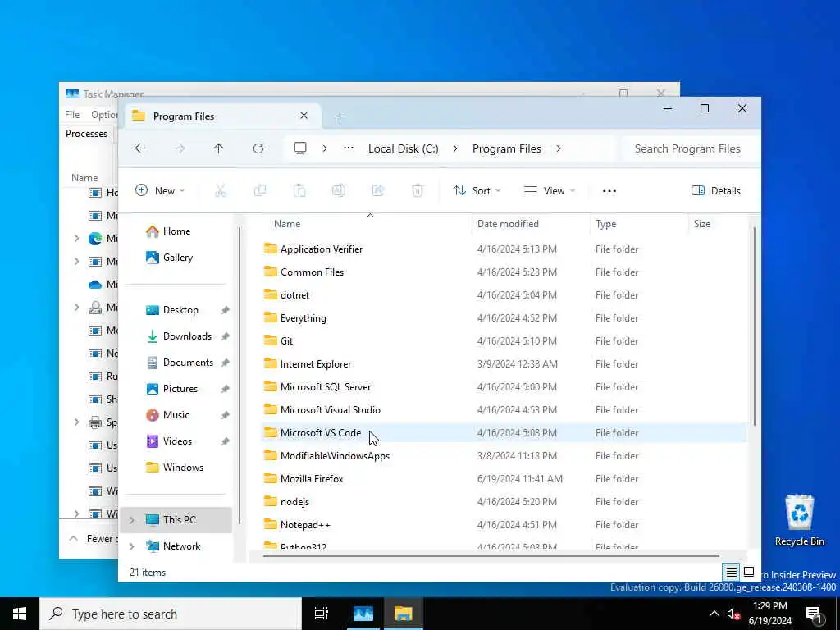Click the pin icon next to Music
Screen dimensions: 840x630
click(225, 415)
